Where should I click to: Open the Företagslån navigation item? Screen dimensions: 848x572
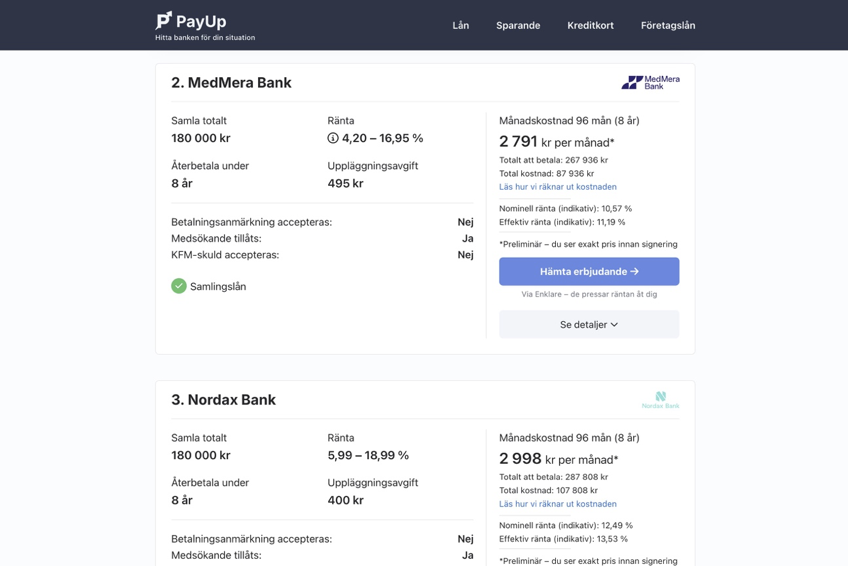[x=668, y=25]
